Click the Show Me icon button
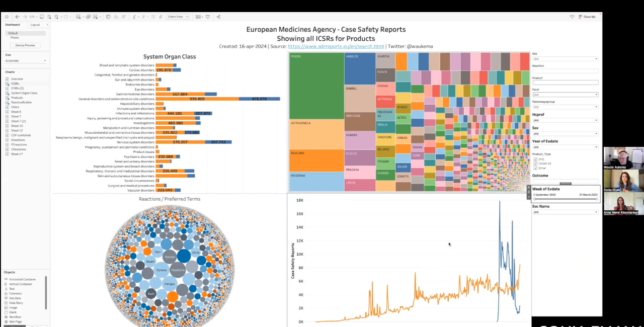Viewport: 644px width, 327px height. pyautogui.click(x=587, y=17)
